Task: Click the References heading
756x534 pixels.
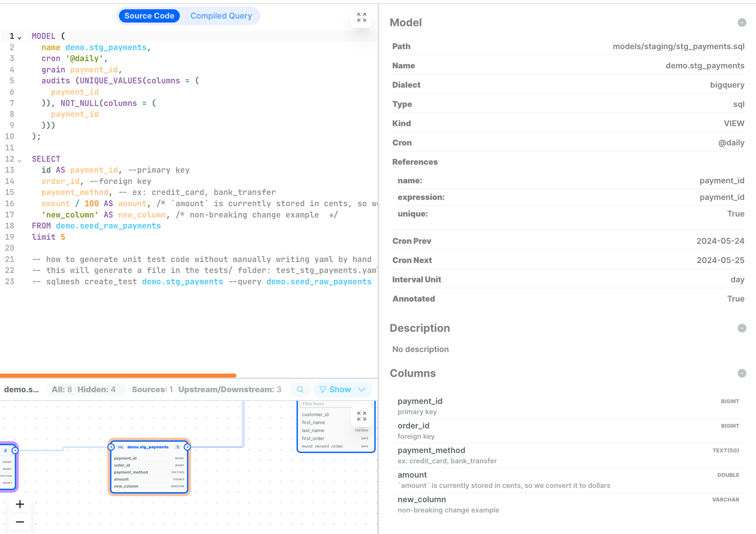Action: pyautogui.click(x=415, y=162)
